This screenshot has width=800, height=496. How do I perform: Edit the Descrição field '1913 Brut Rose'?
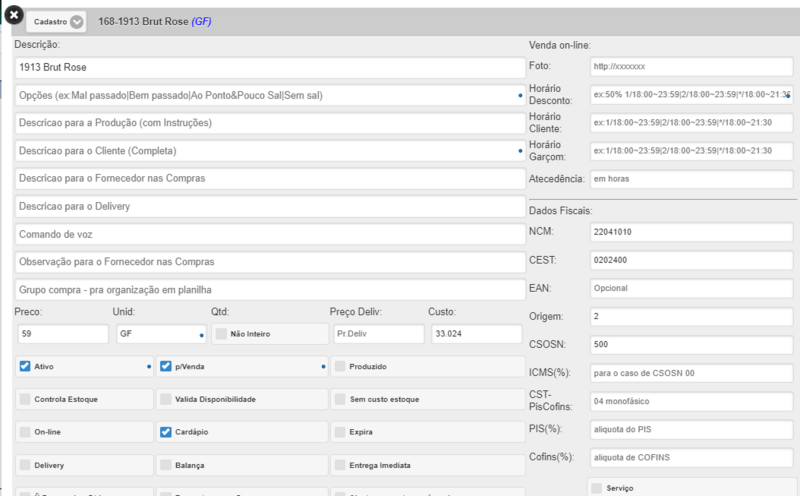click(x=270, y=67)
